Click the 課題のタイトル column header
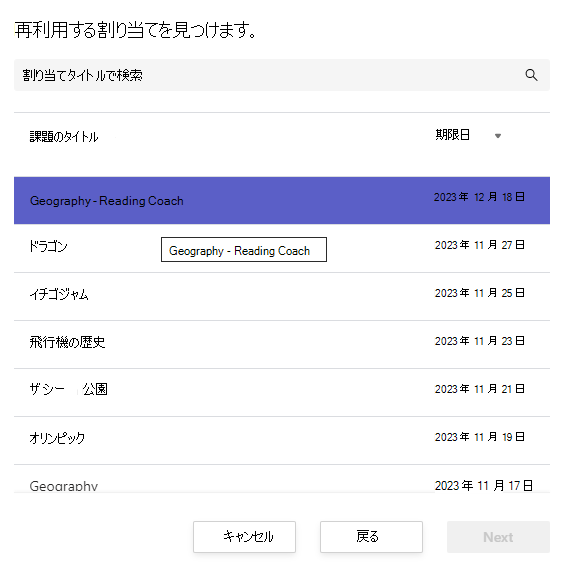The width and height of the screenshot is (569, 566). point(64,137)
